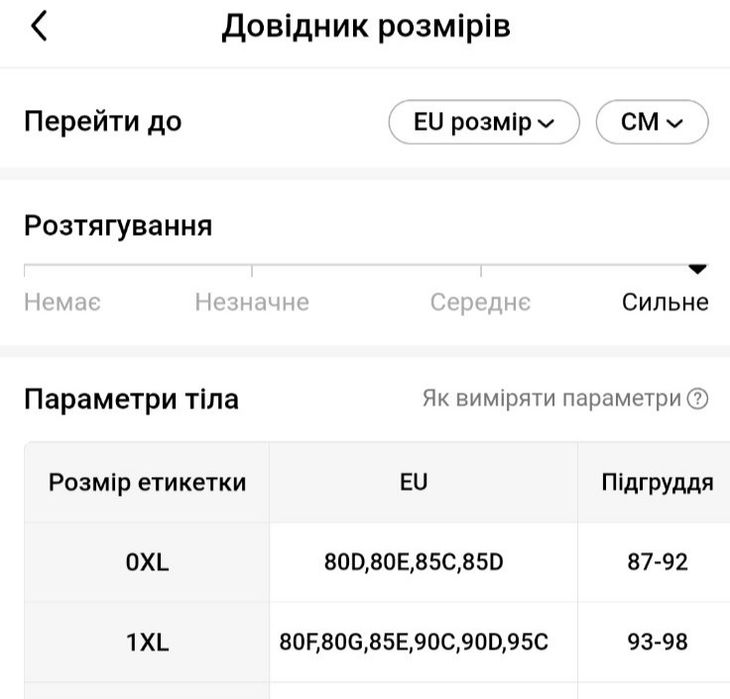Click the 87-92 underbust cell
This screenshot has height=699, width=730.
pyautogui.click(x=657, y=562)
